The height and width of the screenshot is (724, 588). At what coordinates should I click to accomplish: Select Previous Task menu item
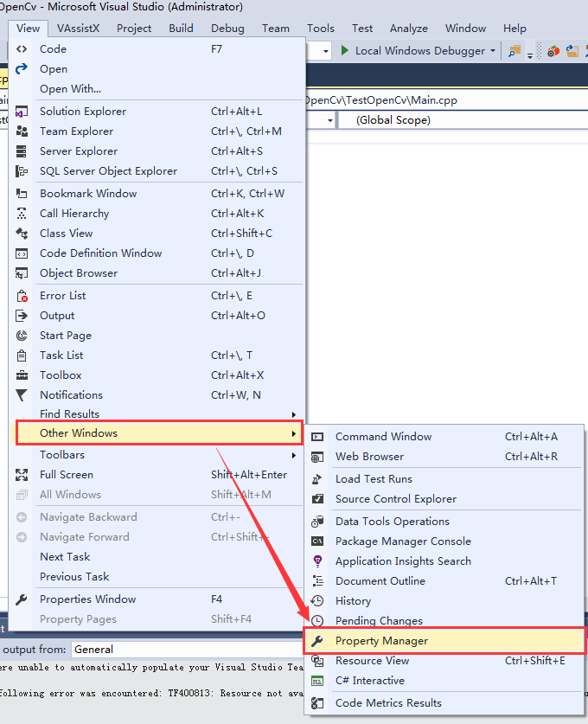pyautogui.click(x=156, y=577)
